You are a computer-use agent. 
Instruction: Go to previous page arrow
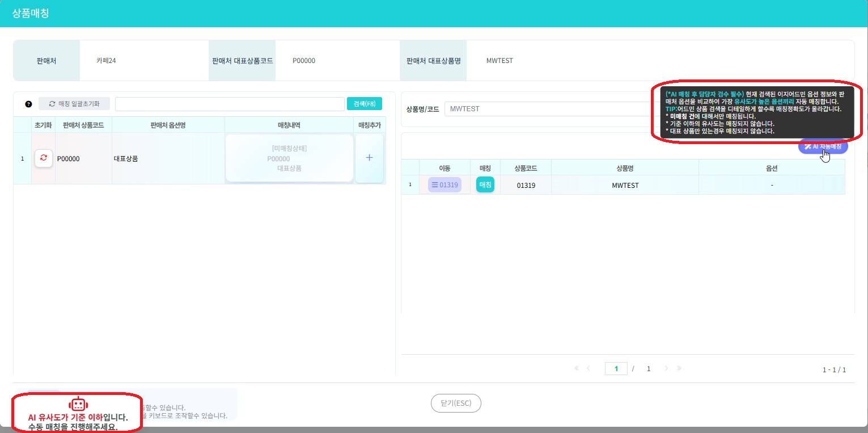pos(588,368)
